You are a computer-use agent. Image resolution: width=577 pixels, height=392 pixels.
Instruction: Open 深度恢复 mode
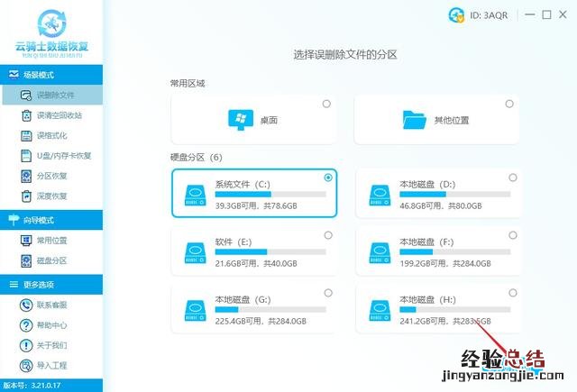(x=52, y=196)
